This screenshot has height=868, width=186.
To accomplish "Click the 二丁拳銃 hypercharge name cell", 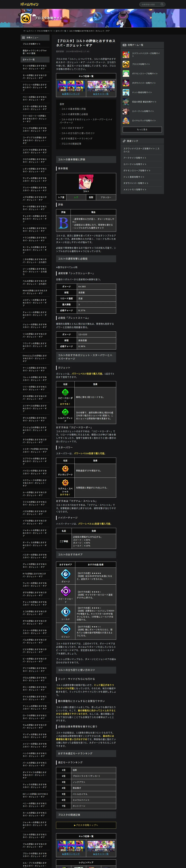I will pyautogui.click(x=64, y=541).
